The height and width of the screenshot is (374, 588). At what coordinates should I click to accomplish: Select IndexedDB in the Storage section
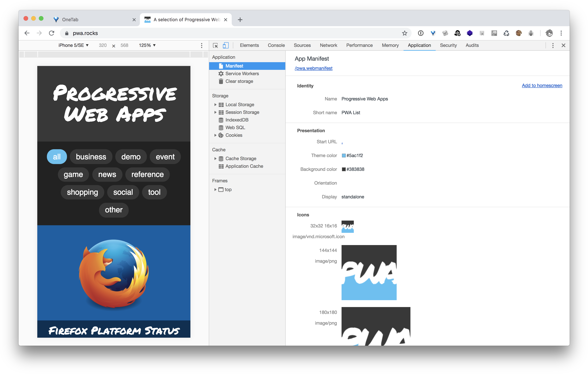pyautogui.click(x=237, y=120)
